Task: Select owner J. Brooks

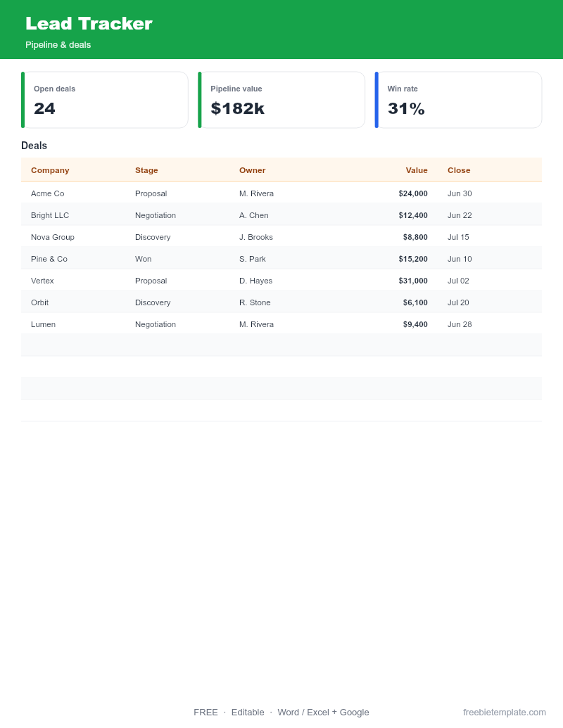Action: click(256, 237)
